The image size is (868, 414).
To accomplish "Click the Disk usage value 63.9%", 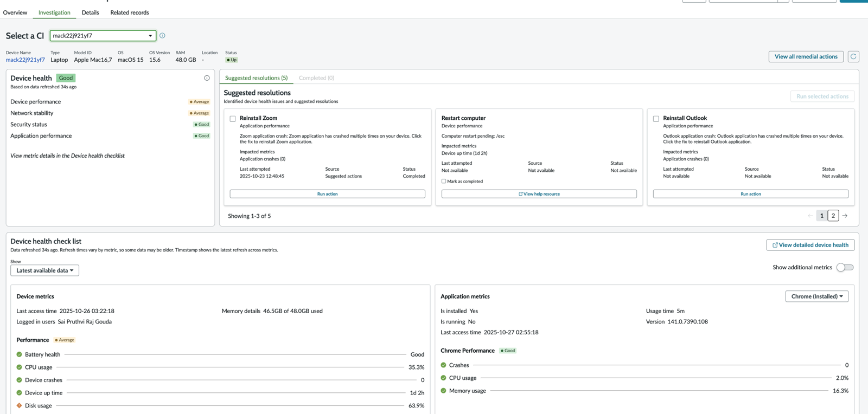I will click(x=416, y=405).
